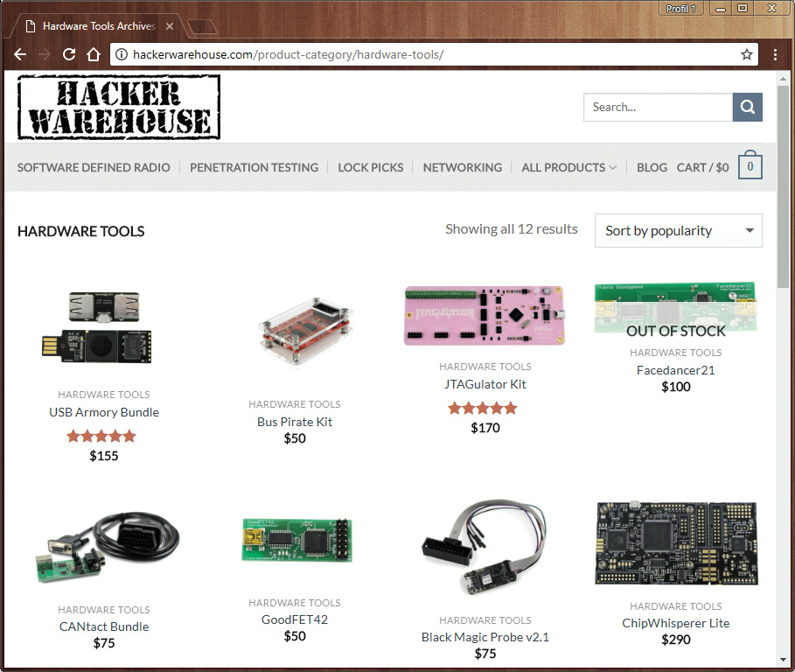Open the Blog link

[652, 167]
